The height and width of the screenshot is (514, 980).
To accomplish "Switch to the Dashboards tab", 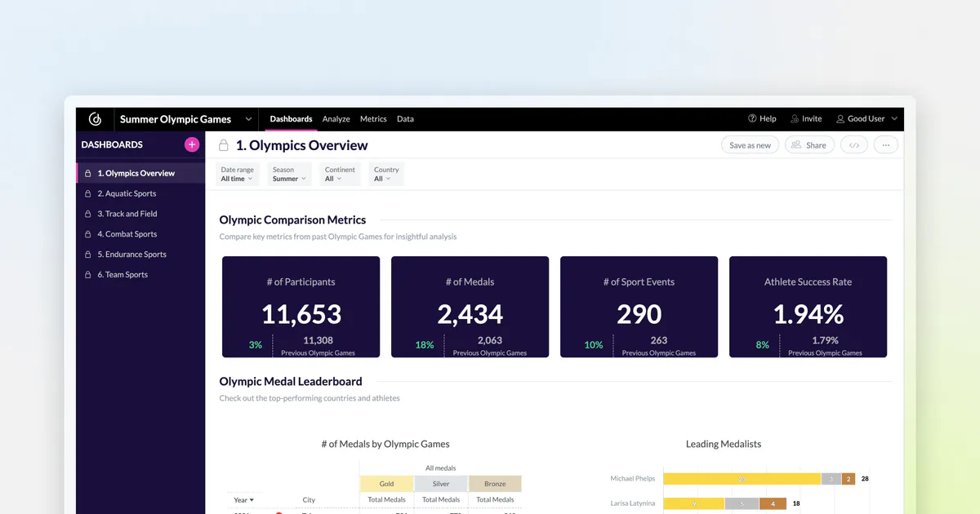I will click(291, 119).
